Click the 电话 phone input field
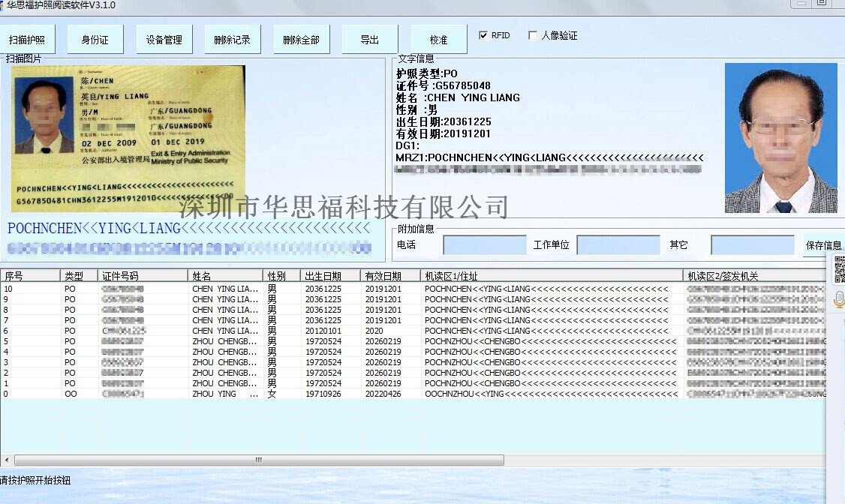Viewport: 845px width, 504px height. (x=485, y=244)
